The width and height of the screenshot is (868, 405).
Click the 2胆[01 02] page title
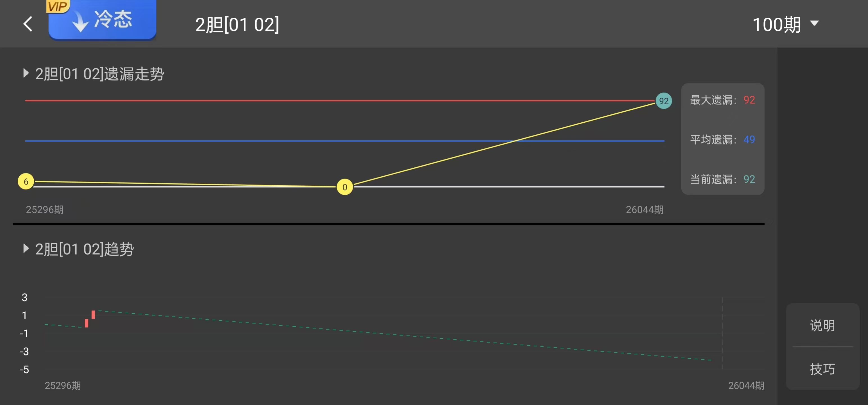pyautogui.click(x=237, y=25)
